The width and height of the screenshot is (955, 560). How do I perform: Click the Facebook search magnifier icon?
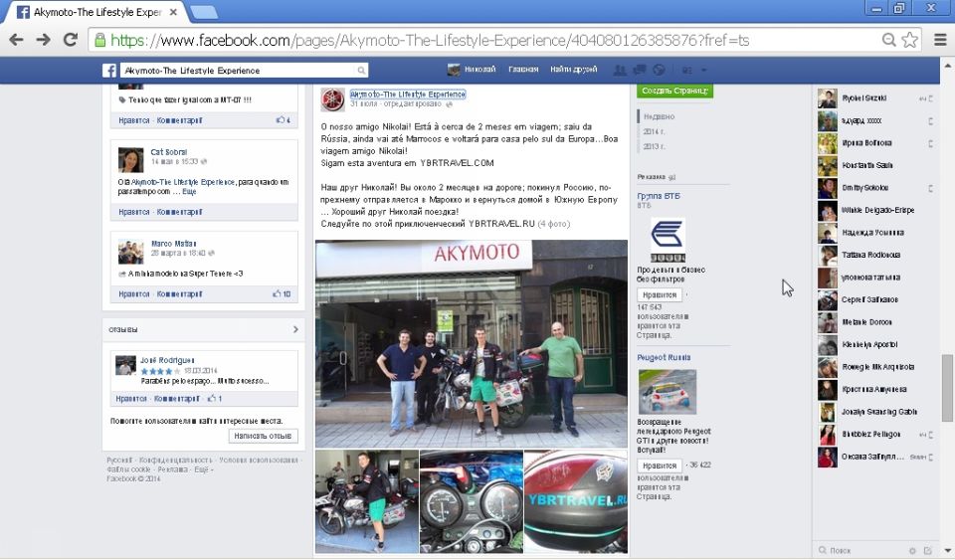(x=361, y=71)
